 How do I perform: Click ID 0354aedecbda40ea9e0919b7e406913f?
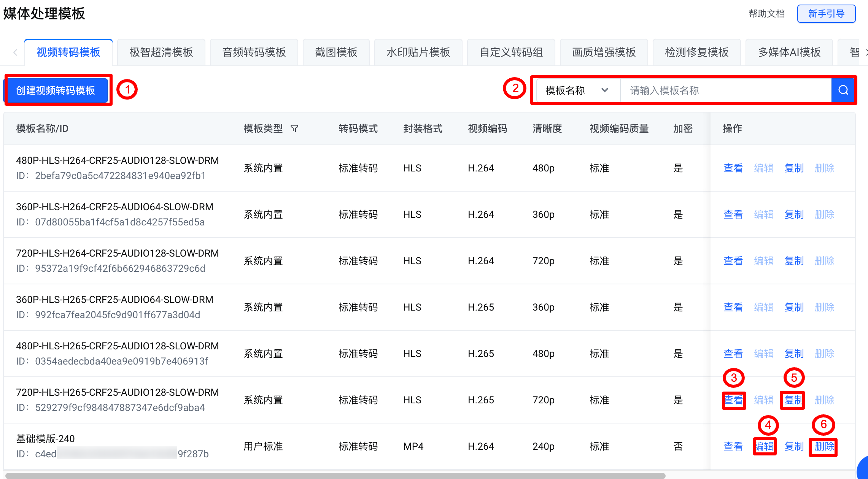tap(122, 361)
